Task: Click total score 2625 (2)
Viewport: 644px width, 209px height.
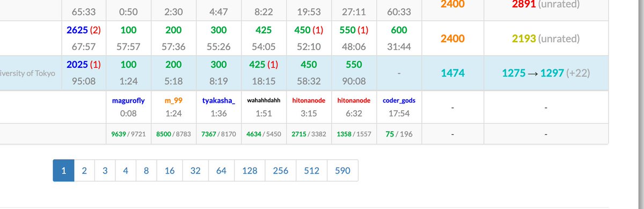Action: coord(84,30)
